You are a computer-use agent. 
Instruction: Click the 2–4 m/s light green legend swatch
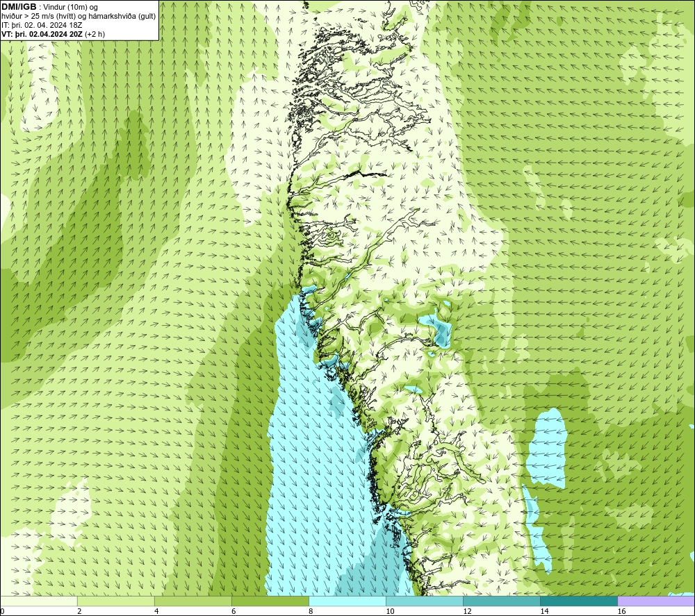[x=115, y=601]
